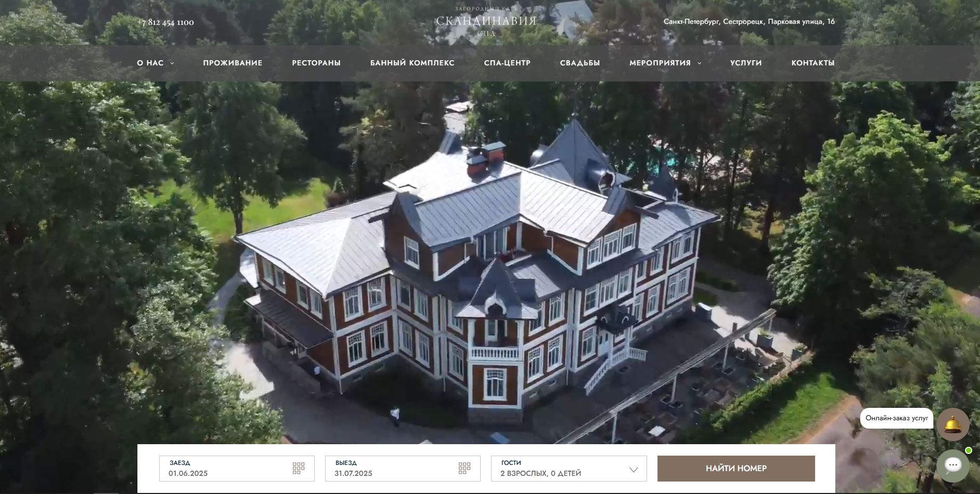The height and width of the screenshot is (494, 980).
Task: Open the СПА-ЦЕНТР page
Action: click(x=507, y=63)
